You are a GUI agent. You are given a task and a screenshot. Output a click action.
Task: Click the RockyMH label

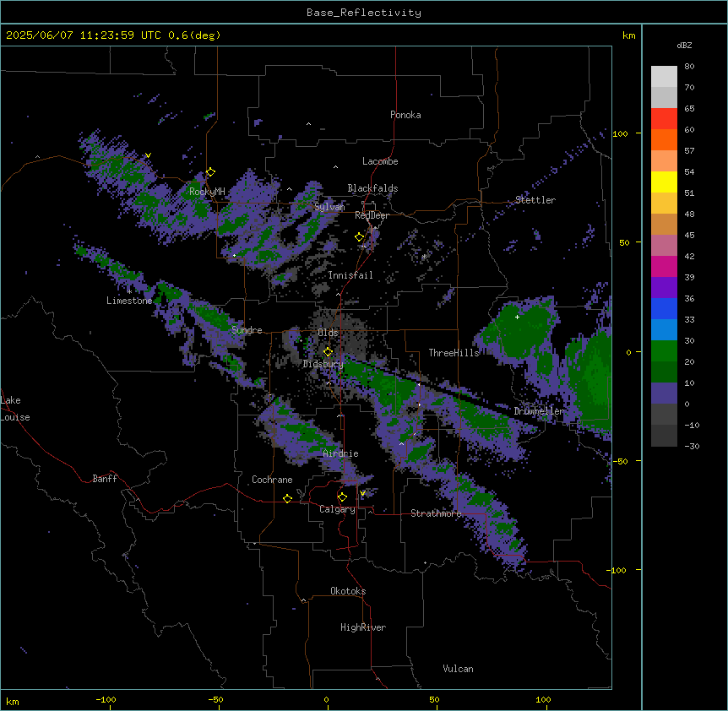coord(207,191)
